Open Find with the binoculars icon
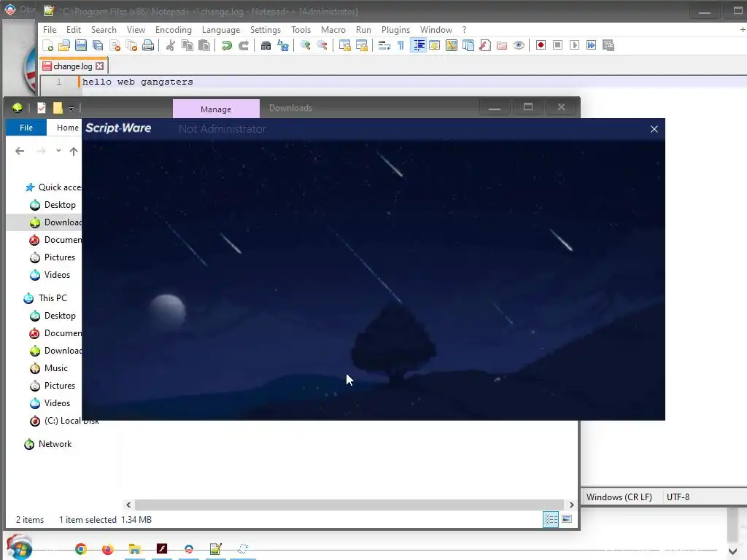The image size is (747, 560). point(266,45)
